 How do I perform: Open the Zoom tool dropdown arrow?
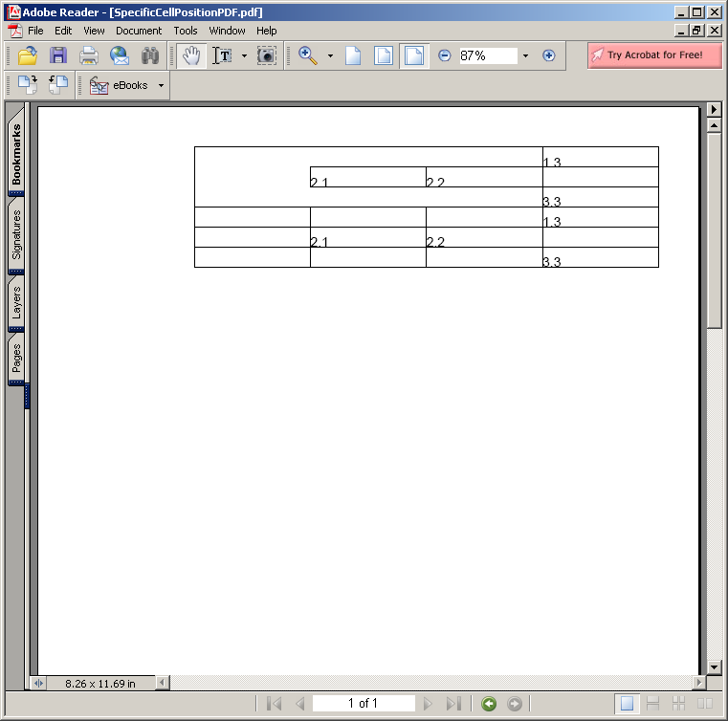pyautogui.click(x=330, y=55)
